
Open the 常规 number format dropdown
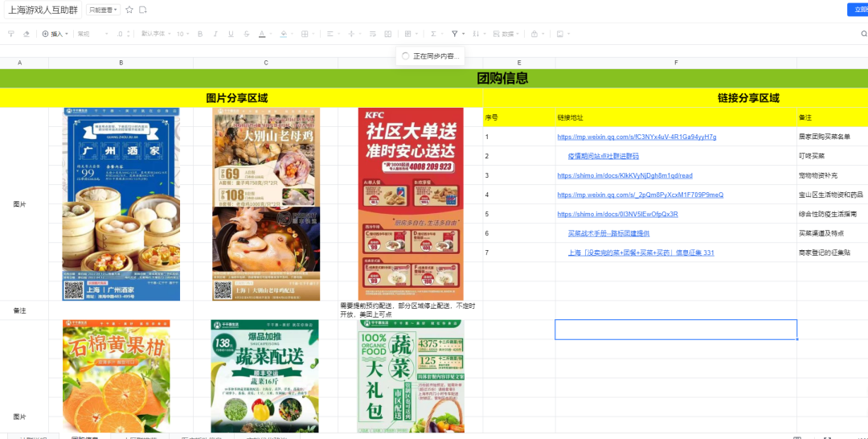[x=93, y=34]
